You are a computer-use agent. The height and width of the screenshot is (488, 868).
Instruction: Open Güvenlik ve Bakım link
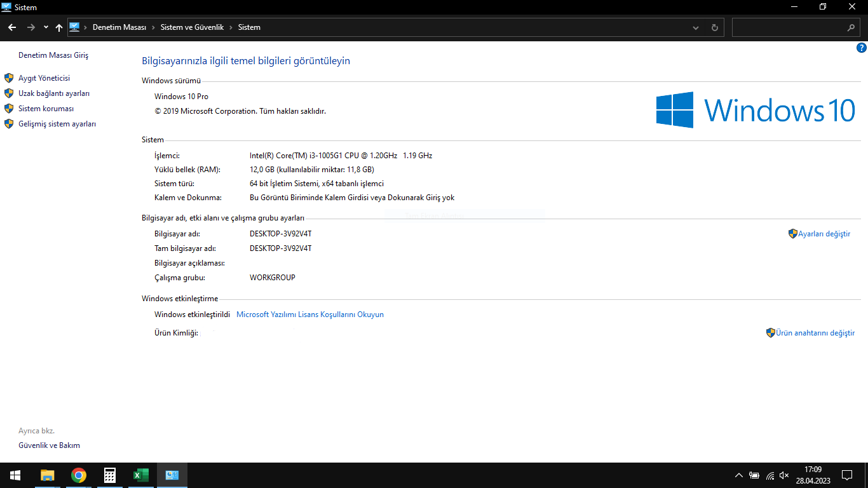tap(49, 445)
